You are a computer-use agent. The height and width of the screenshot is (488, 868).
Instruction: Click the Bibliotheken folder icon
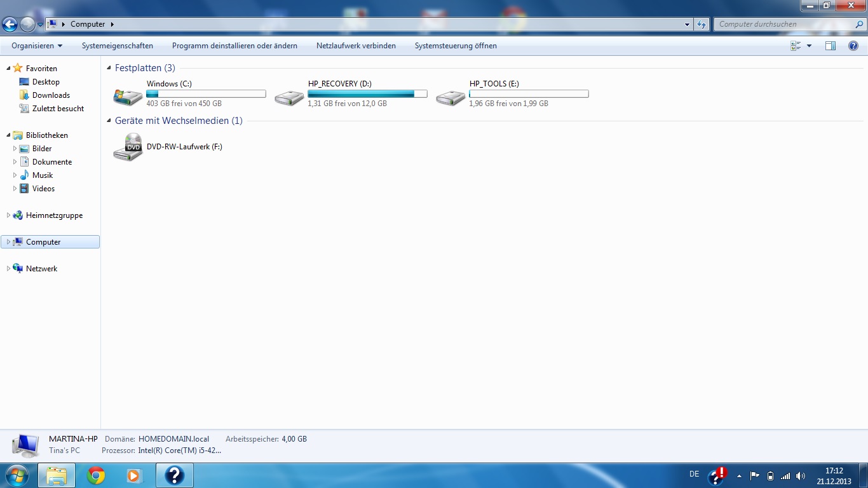pos(18,135)
